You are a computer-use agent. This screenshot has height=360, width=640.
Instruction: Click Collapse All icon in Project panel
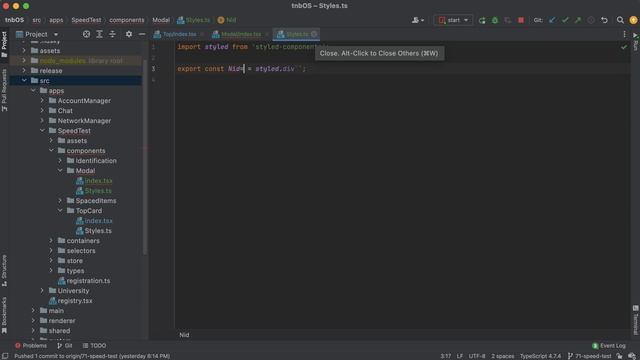click(x=112, y=34)
